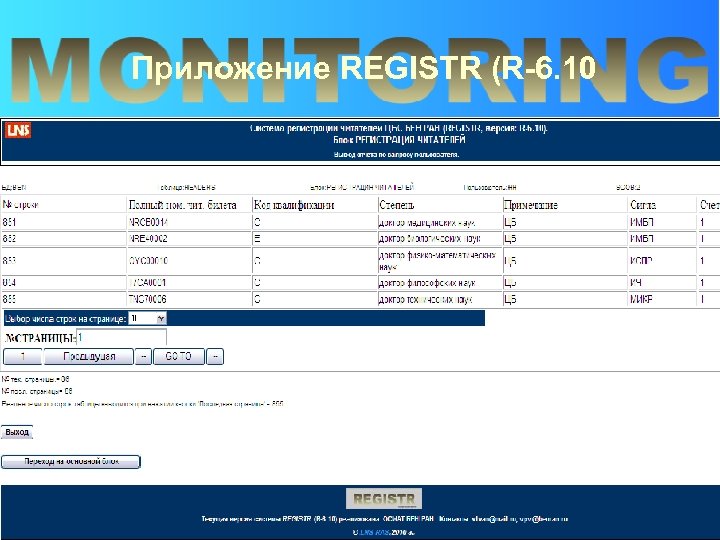Click the доктор медицинских наук cell
The height and width of the screenshot is (540, 720).
(440, 223)
